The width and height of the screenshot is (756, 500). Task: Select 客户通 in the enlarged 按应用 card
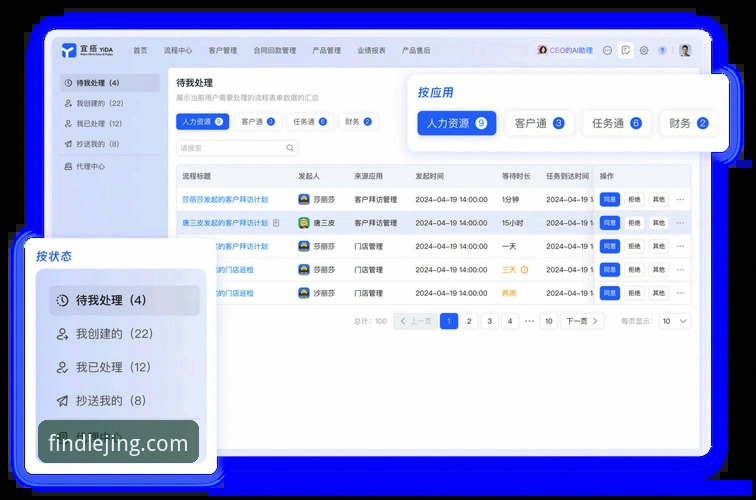[539, 123]
